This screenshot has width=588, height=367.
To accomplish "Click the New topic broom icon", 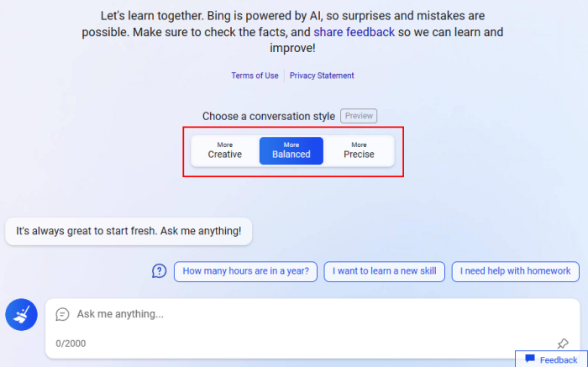I will point(21,314).
